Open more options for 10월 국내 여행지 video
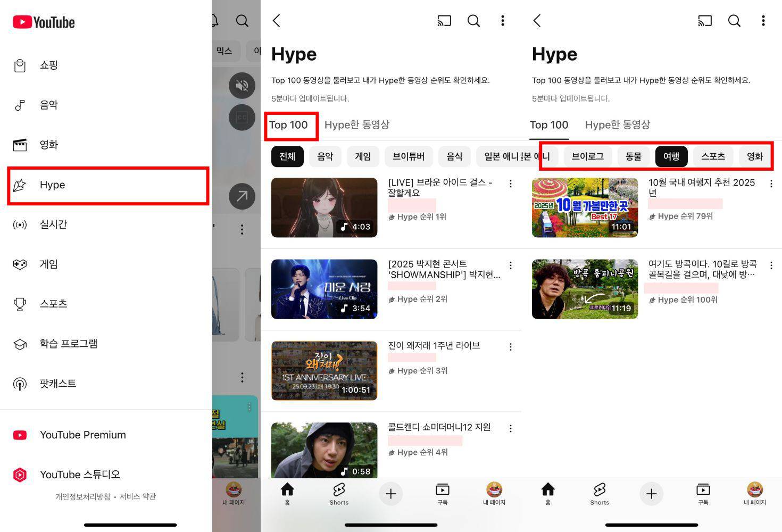The height and width of the screenshot is (532, 782). coord(771,184)
